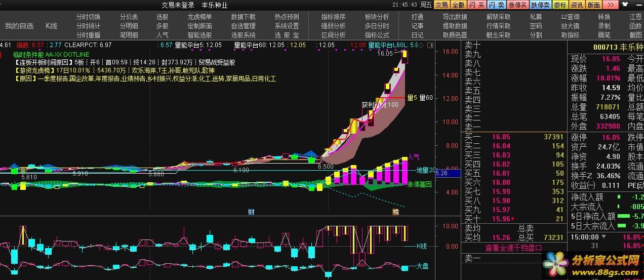Select 画笔 drawing pen tool
This screenshot has height=280, width=644.
click(x=604, y=35)
